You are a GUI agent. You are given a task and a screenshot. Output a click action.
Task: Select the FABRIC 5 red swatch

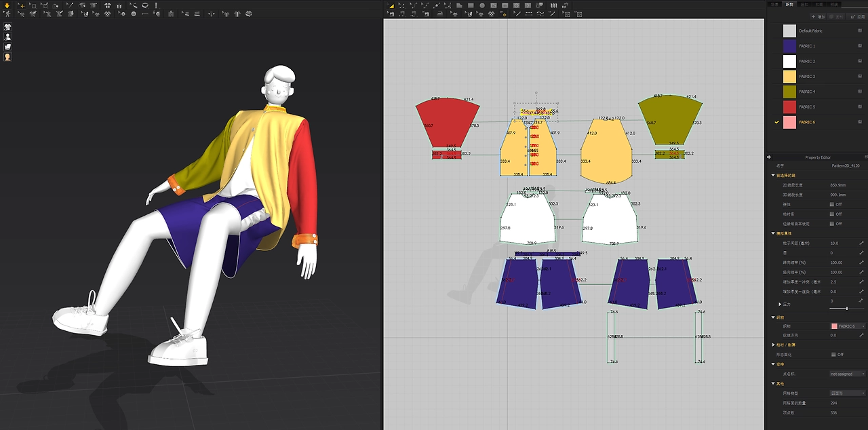click(x=789, y=106)
